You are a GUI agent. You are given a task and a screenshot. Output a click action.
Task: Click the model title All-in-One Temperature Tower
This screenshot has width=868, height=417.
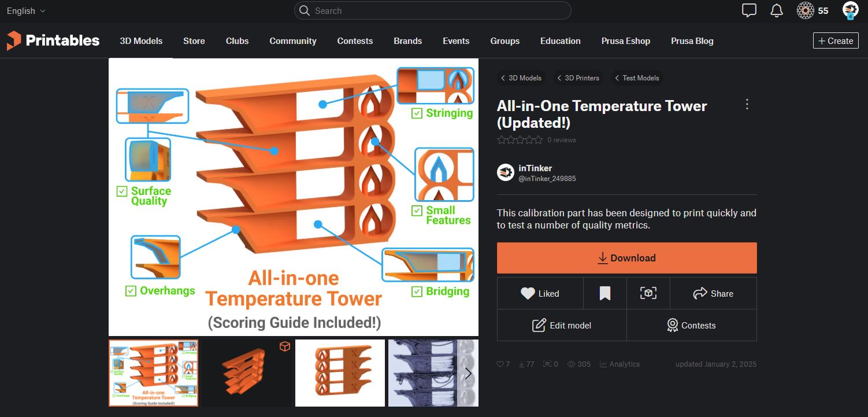(602, 114)
